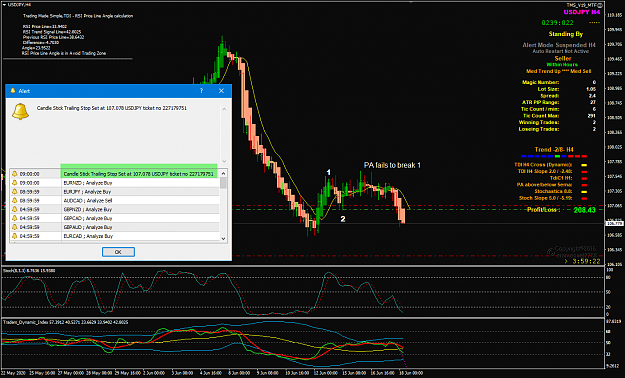Click the bell icon on the EURNZD Analyze Buy row
This screenshot has height=378, width=625.
(x=15, y=183)
